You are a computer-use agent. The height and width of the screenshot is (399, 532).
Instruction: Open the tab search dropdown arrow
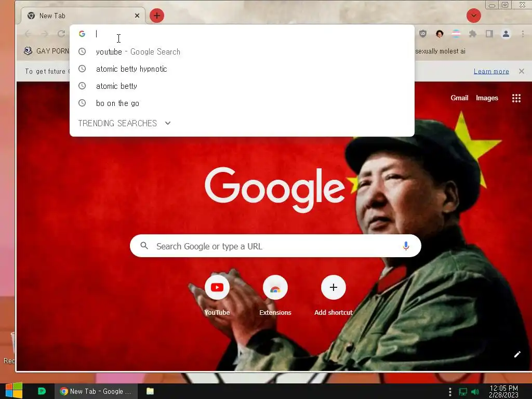[x=474, y=16]
